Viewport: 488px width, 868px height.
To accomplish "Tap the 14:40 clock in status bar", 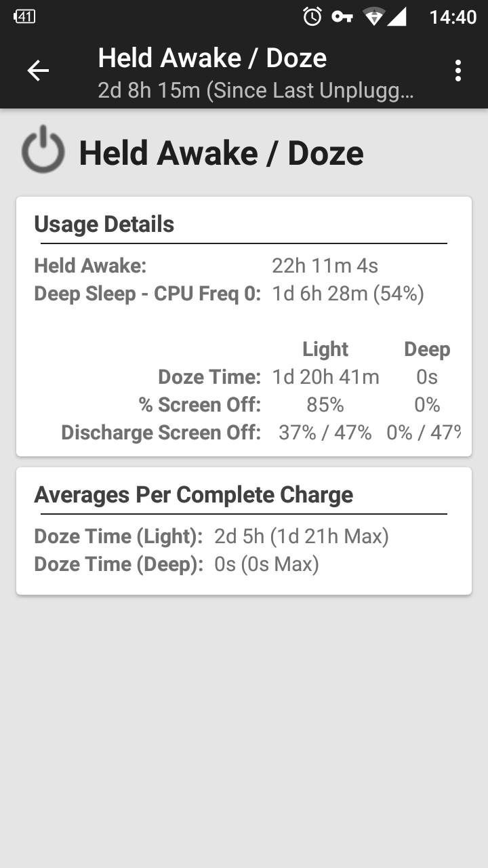I will click(x=453, y=17).
